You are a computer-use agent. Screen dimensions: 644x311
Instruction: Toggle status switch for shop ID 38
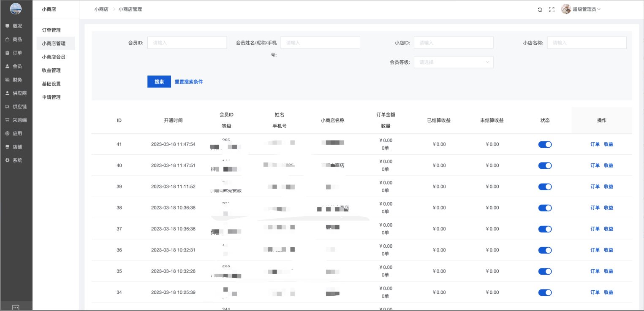pyautogui.click(x=545, y=208)
